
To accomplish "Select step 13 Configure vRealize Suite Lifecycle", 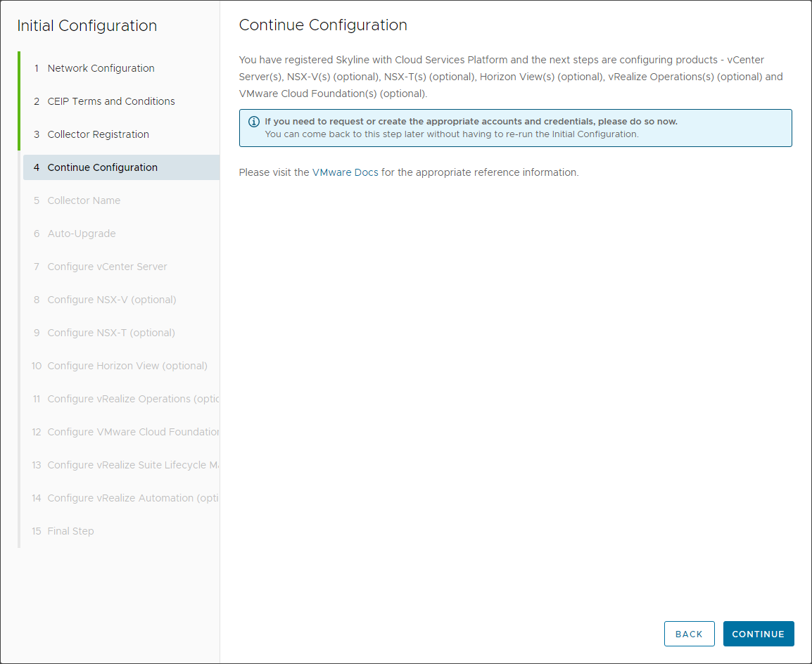I will [x=121, y=465].
